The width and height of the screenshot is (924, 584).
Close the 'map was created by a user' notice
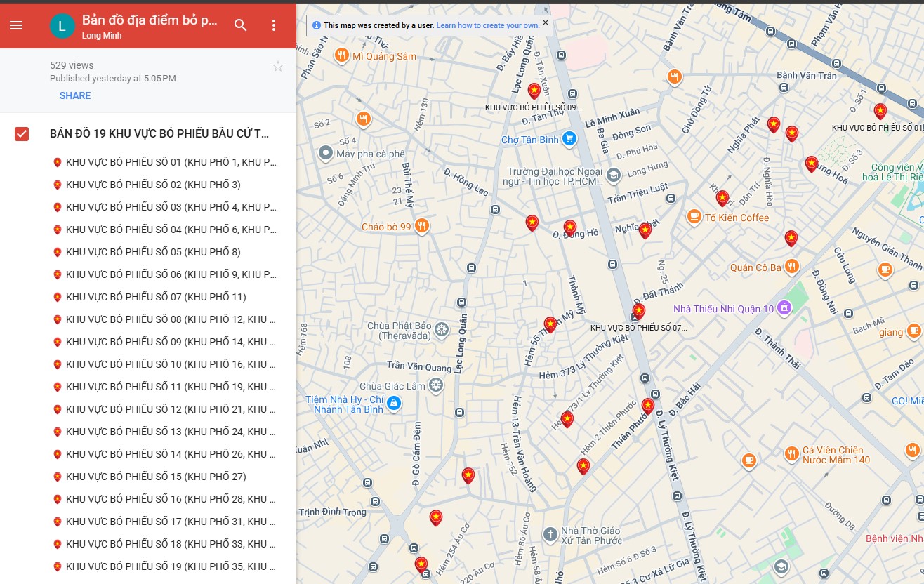(x=546, y=22)
